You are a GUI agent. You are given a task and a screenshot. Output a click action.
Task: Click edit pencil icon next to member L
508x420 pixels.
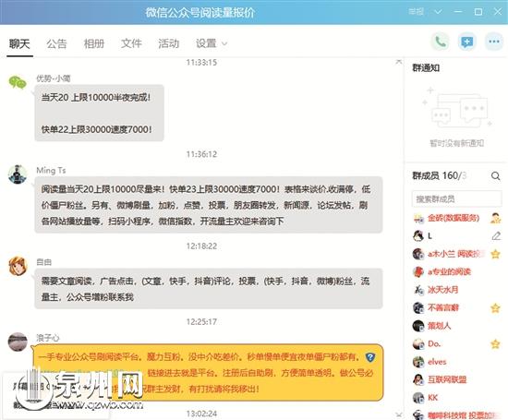click(496, 235)
